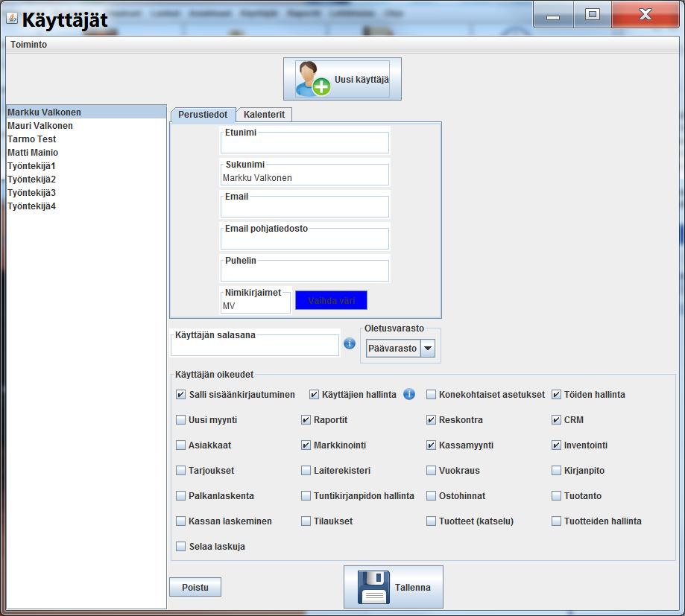Click the Poistu button

tap(195, 587)
